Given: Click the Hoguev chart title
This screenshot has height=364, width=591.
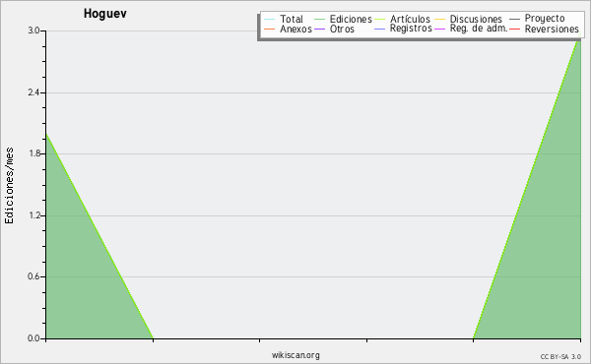Looking at the screenshot, I should pyautogui.click(x=105, y=14).
